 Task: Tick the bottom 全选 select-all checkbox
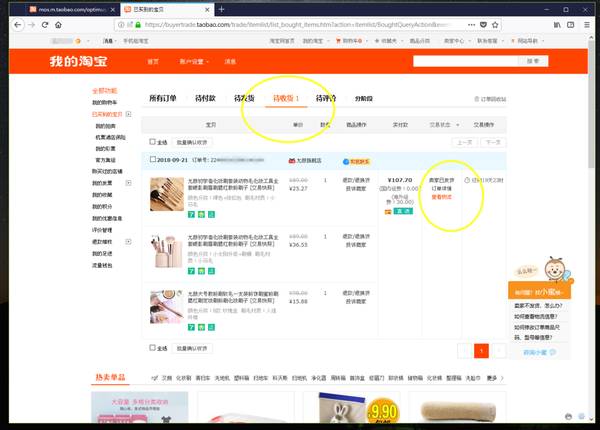point(152,348)
